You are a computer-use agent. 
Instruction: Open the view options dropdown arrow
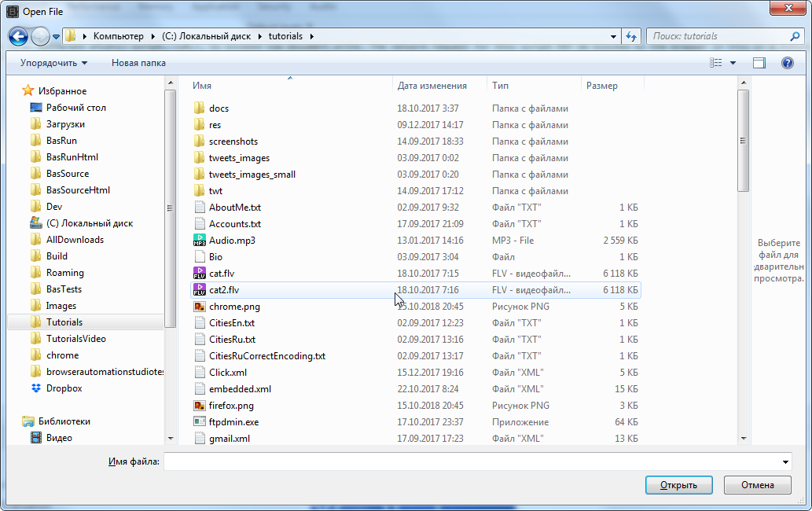[x=733, y=63]
